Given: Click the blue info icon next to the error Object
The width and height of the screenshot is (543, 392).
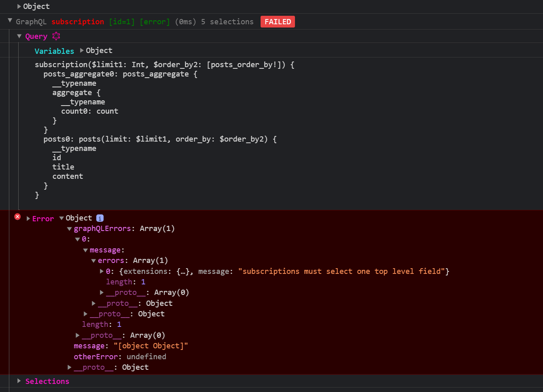Looking at the screenshot, I should 99,218.
